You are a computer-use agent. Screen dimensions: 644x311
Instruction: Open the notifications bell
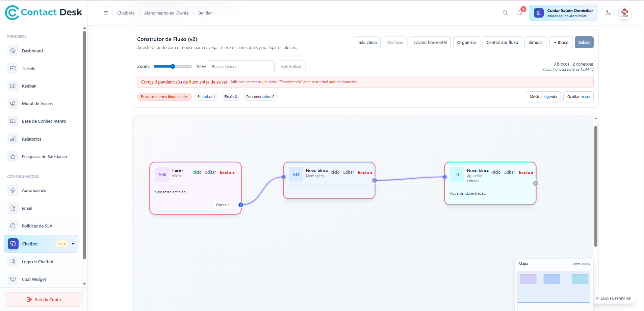(x=520, y=13)
